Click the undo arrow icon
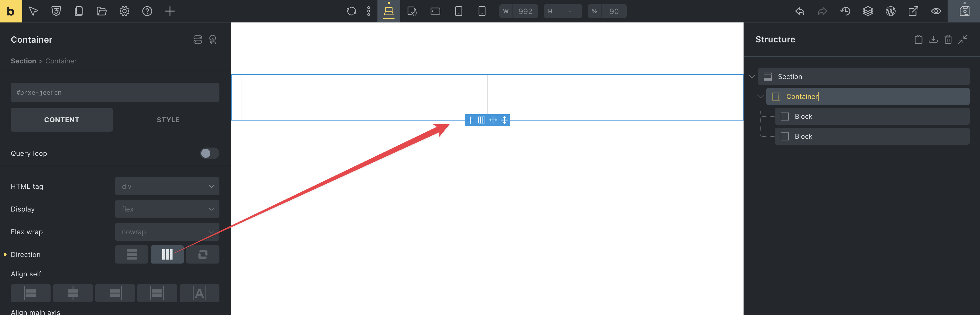 tap(800, 11)
